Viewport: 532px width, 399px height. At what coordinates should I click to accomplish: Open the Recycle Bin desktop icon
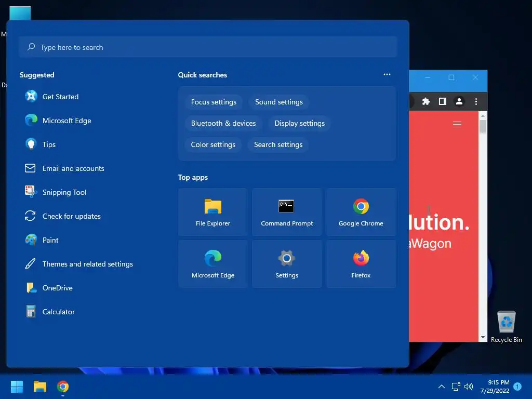(506, 327)
